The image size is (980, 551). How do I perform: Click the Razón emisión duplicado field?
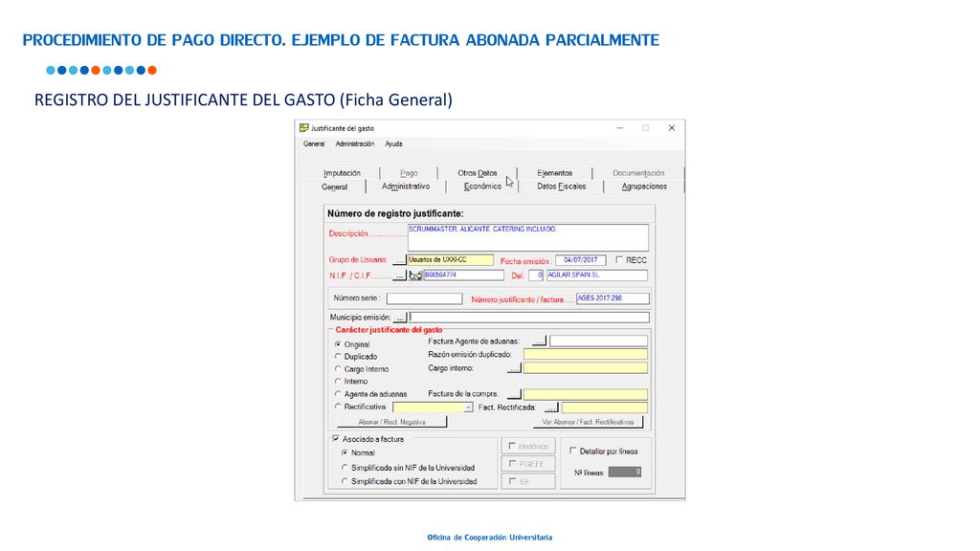click(586, 355)
